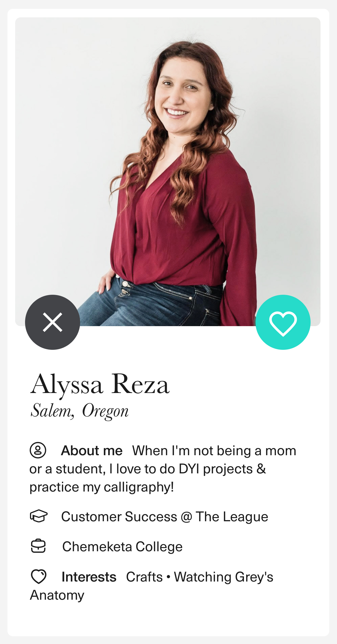Viewport: 337px width, 644px height.
Task: Click the Customer Success text
Action: point(119,517)
